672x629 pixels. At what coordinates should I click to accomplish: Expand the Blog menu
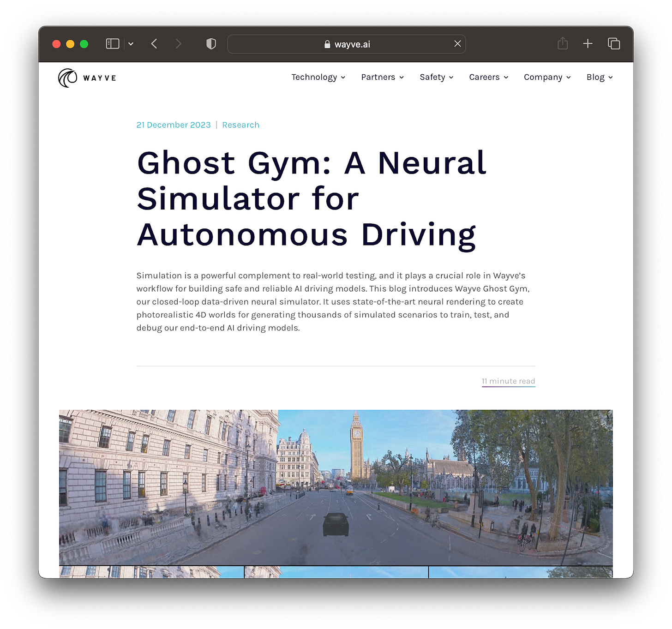600,77
